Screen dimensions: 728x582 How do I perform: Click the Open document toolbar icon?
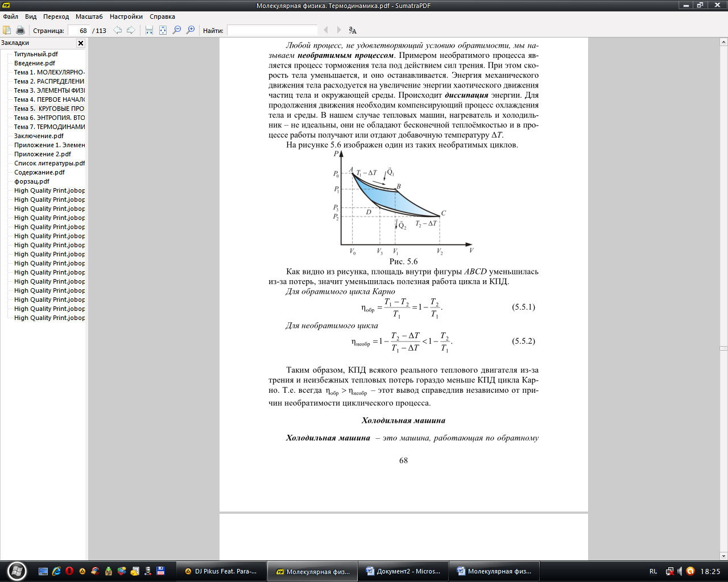point(7,30)
